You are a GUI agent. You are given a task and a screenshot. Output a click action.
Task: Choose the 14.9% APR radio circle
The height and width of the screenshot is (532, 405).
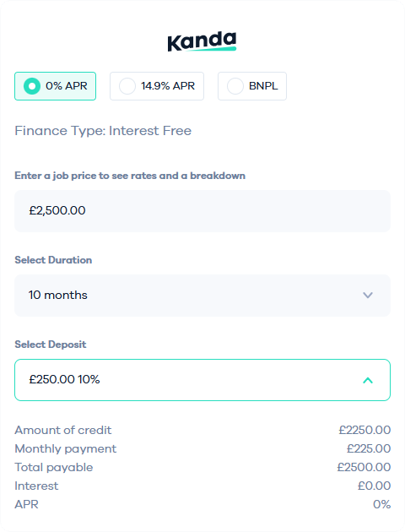[x=127, y=86]
